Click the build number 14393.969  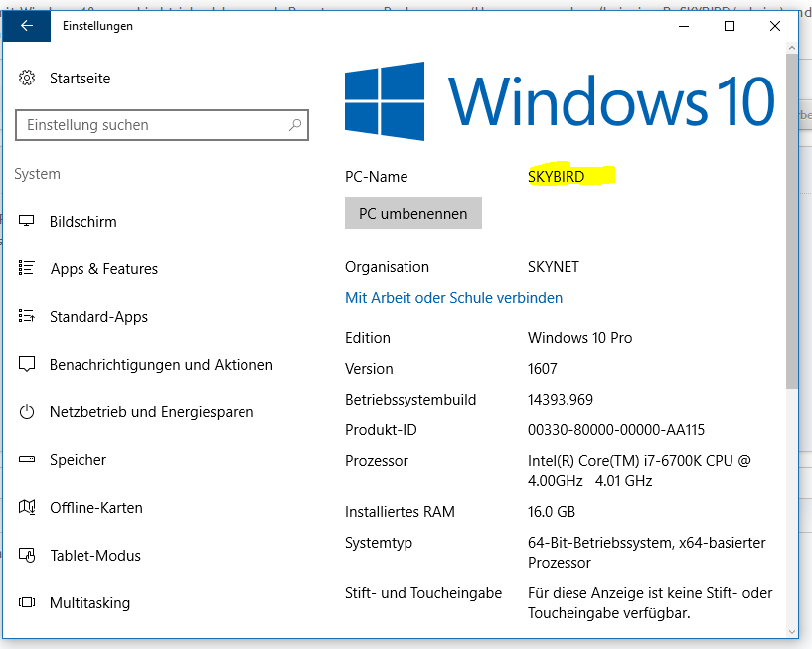tap(561, 400)
